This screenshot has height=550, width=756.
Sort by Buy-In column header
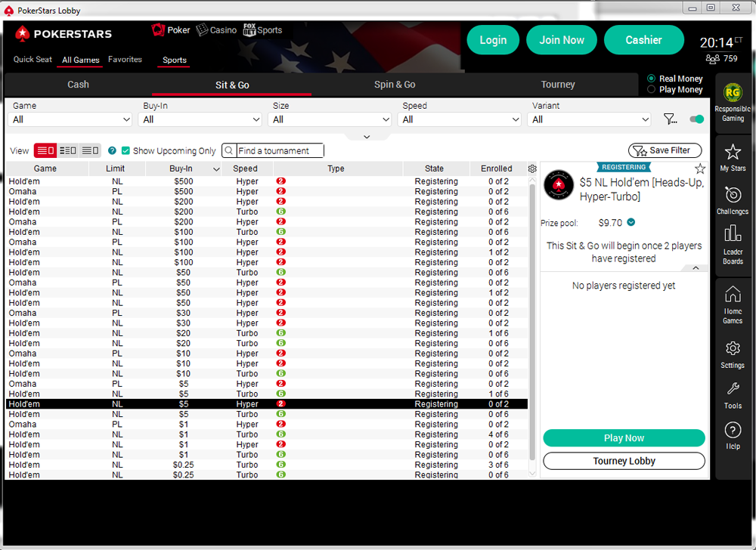click(183, 168)
